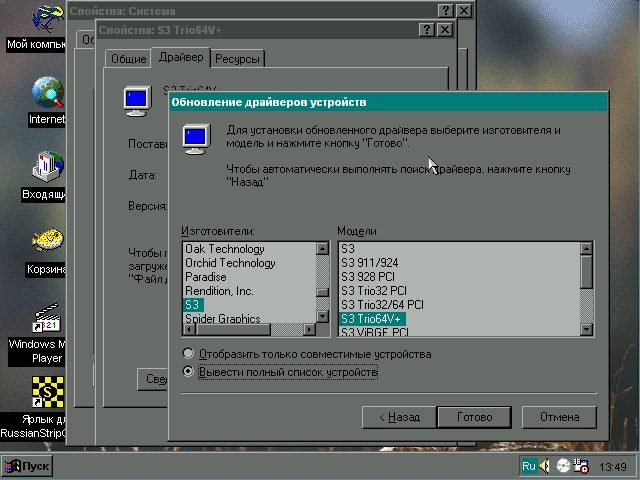The image size is (640, 480).
Task: Switch to the Общие tab
Action: (129, 59)
